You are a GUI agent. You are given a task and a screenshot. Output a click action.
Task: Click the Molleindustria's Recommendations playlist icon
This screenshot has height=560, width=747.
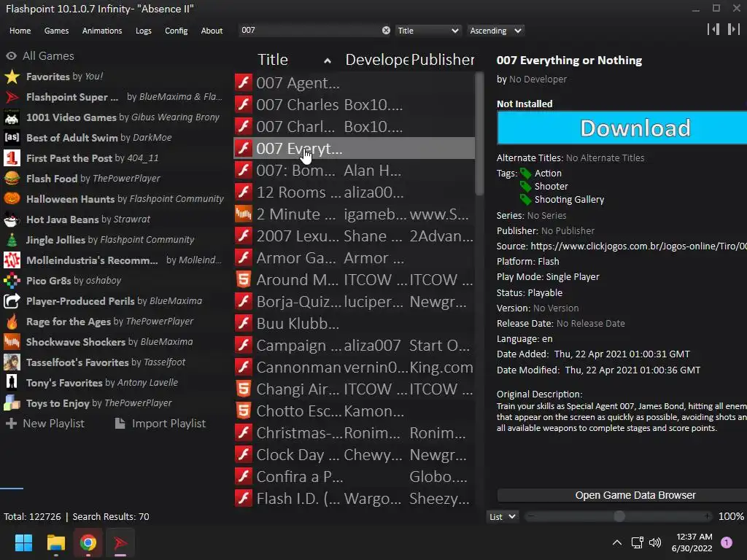coord(12,260)
